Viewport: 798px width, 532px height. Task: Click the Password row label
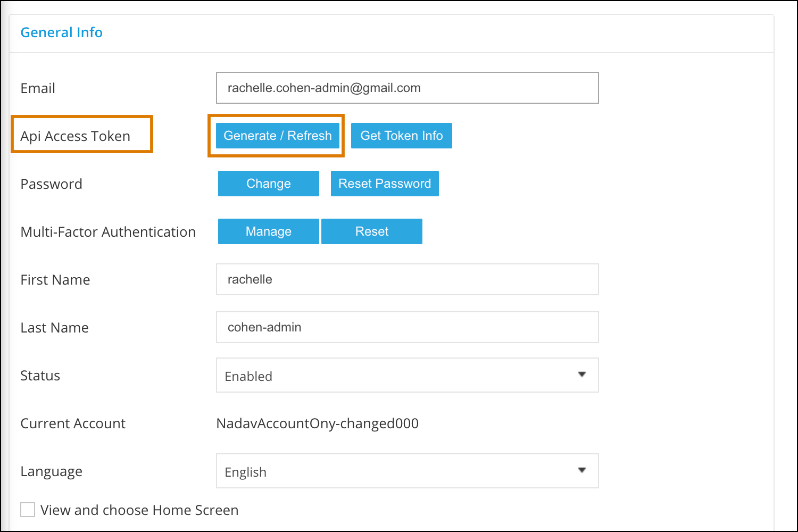coord(51,184)
